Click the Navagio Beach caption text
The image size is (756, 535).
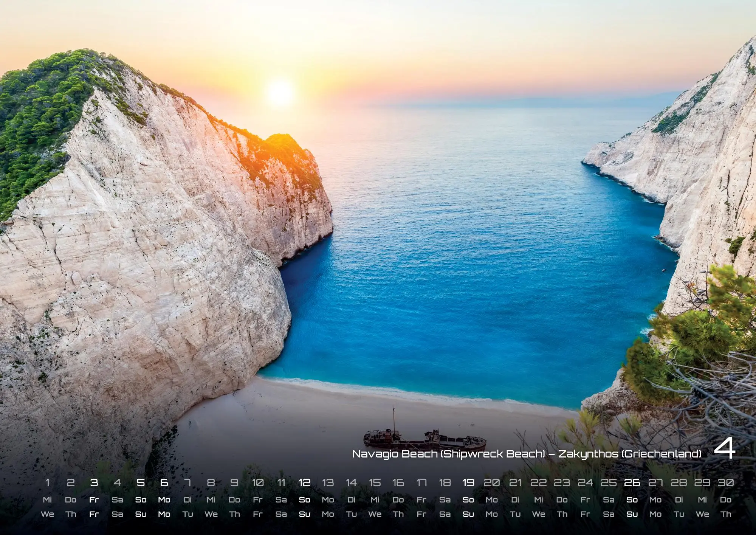[x=395, y=454]
